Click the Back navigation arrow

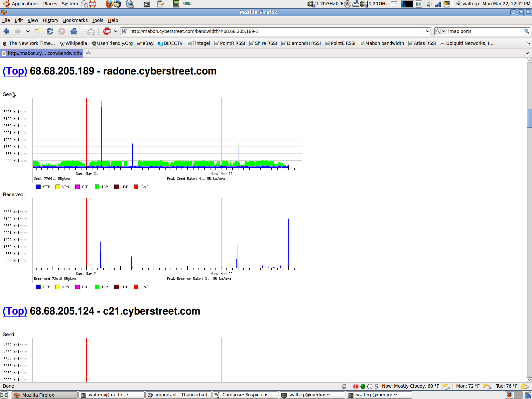[x=6, y=31]
